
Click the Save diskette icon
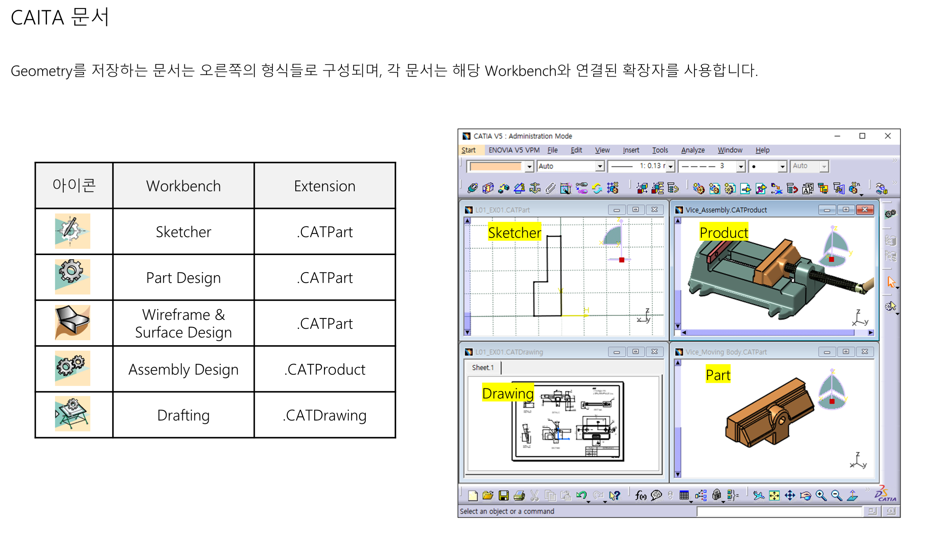(503, 495)
